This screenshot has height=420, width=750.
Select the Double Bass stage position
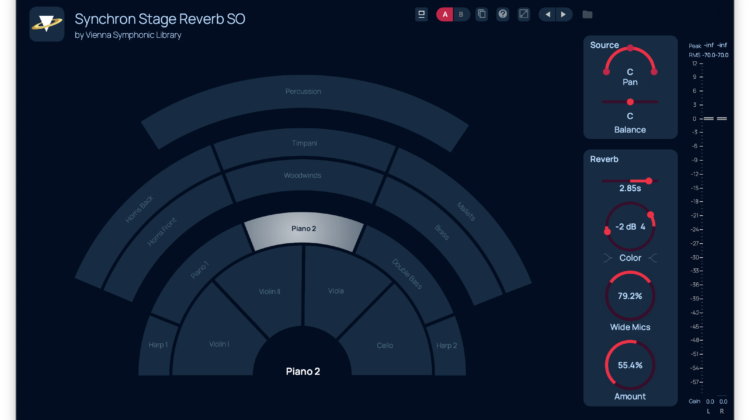[407, 274]
